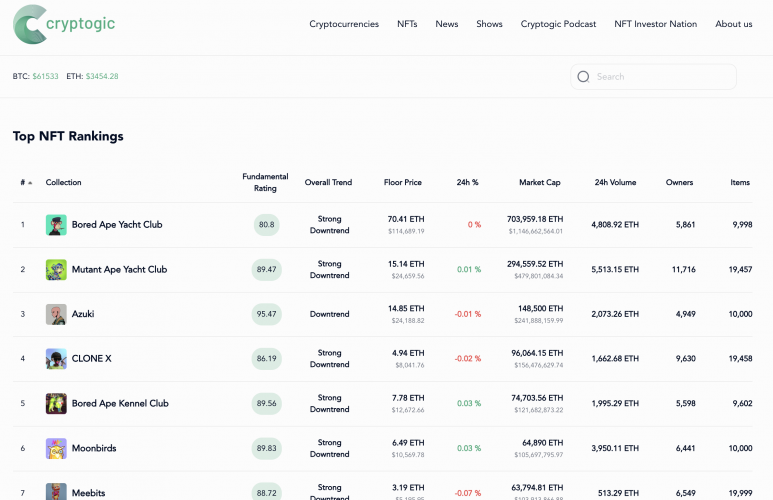Click the 88.72 rating badge
The image size is (773, 500).
[x=267, y=492]
